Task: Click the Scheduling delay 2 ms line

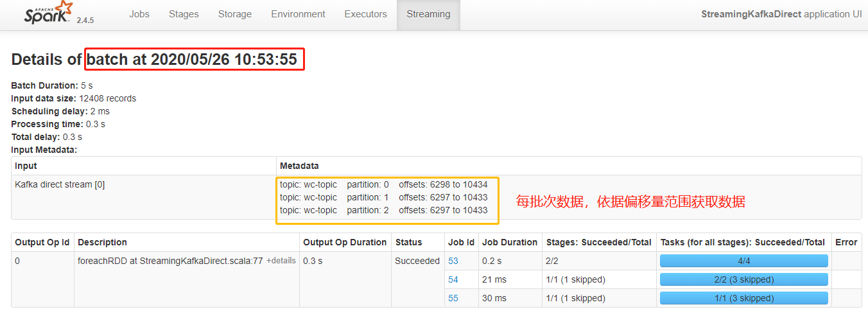Action: pyautogui.click(x=60, y=111)
